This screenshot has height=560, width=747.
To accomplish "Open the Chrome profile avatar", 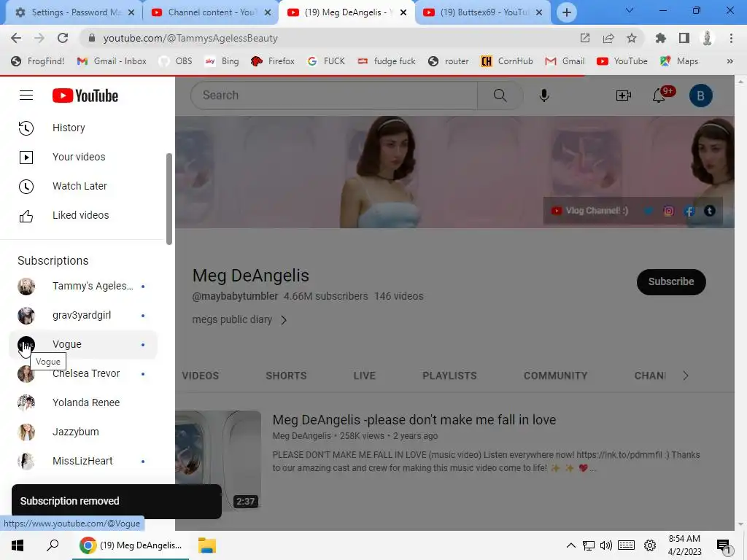I will pos(707,38).
